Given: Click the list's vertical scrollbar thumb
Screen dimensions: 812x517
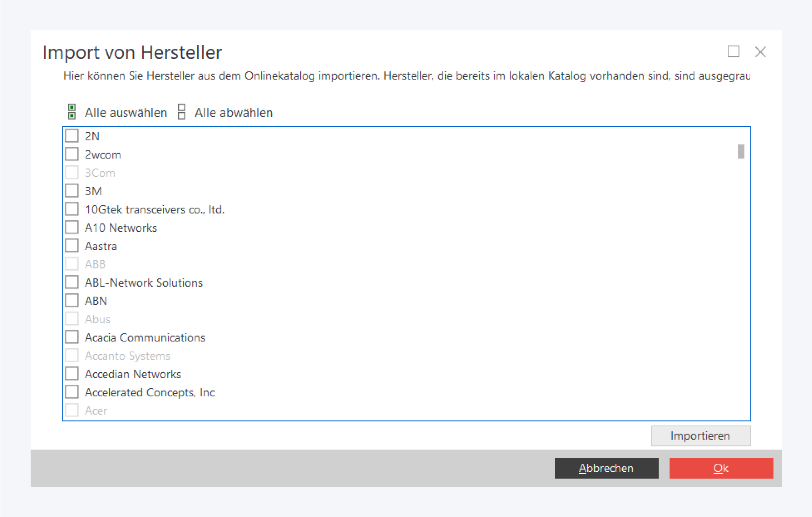Looking at the screenshot, I should click(x=741, y=152).
